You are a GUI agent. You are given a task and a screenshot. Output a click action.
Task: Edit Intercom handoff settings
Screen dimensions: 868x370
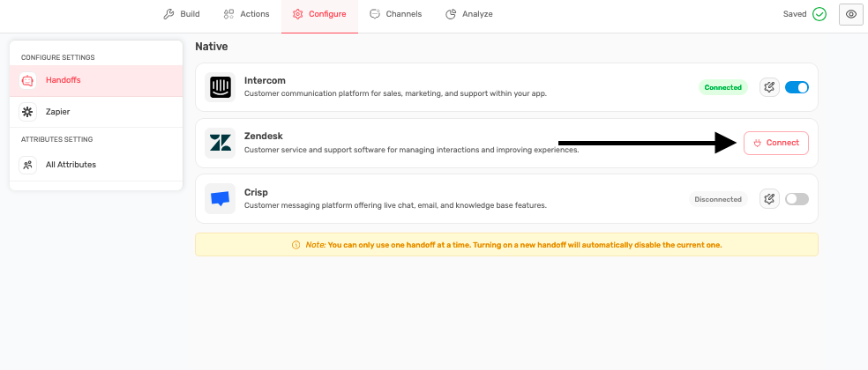tap(769, 87)
